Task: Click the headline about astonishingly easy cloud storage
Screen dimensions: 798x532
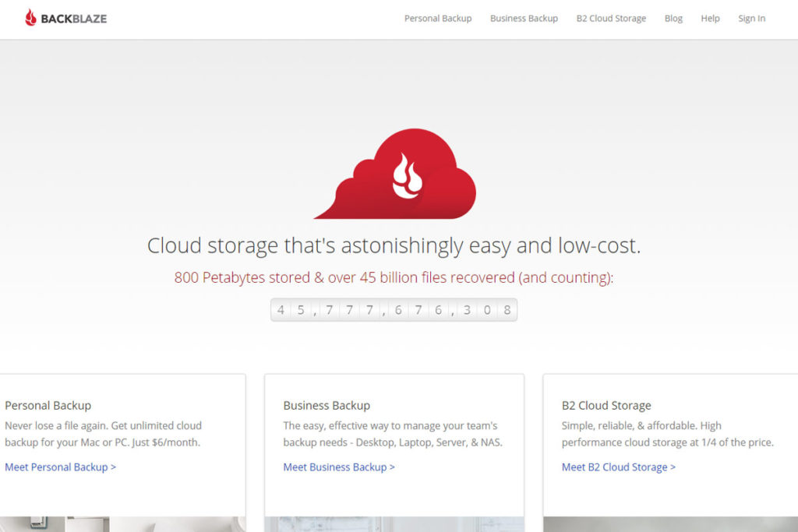Action: tap(394, 245)
